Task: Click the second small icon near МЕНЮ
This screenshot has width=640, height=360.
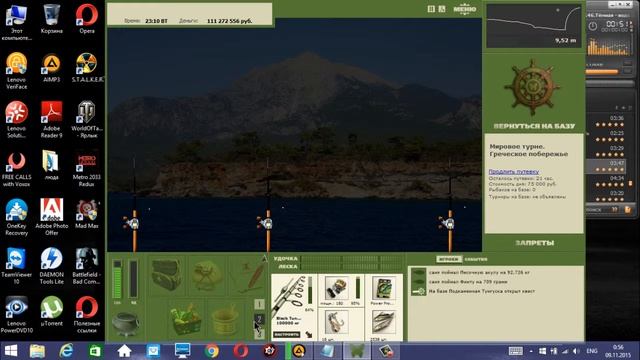Action: click(x=442, y=9)
